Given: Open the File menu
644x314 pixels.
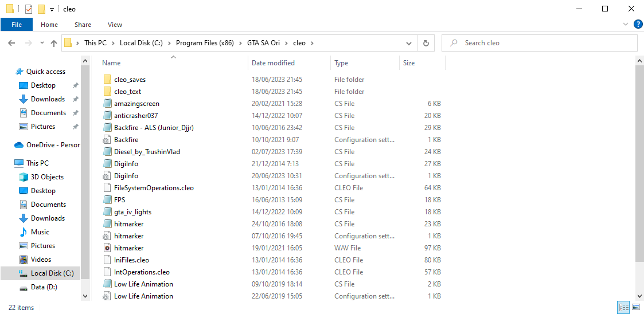Looking at the screenshot, I should point(17,25).
